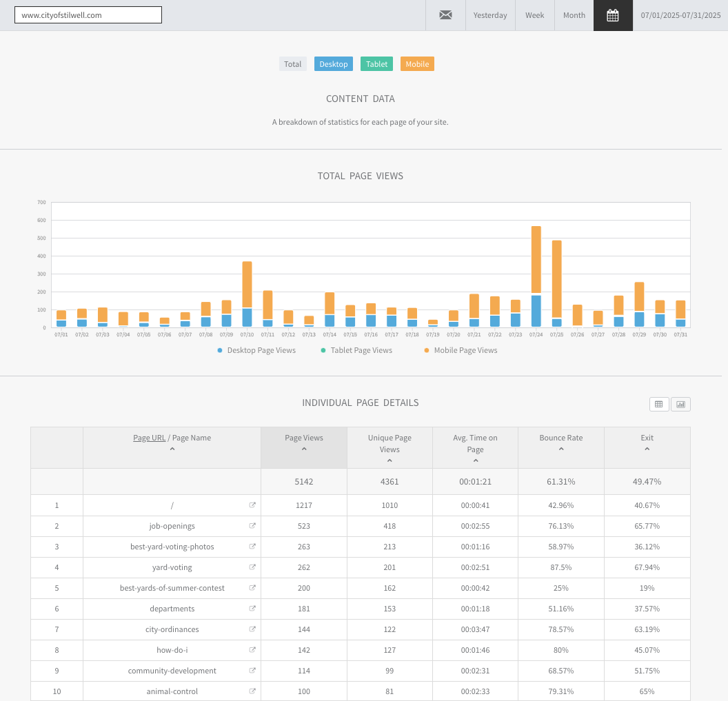Open yard-voting page external link icon
The width and height of the screenshot is (728, 701).
[x=252, y=567]
